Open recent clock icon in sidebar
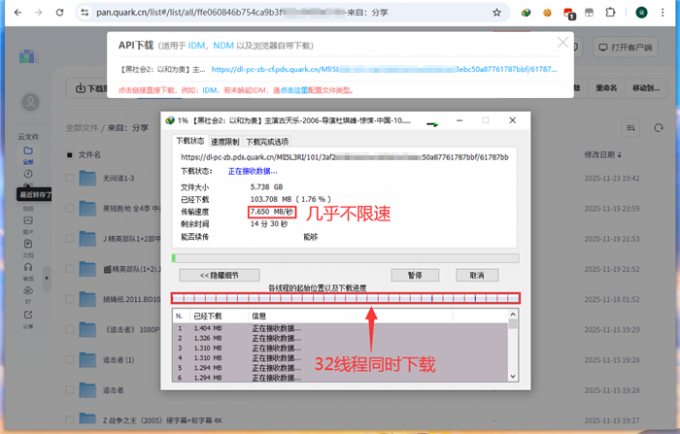The width and height of the screenshot is (680, 434). point(28,174)
